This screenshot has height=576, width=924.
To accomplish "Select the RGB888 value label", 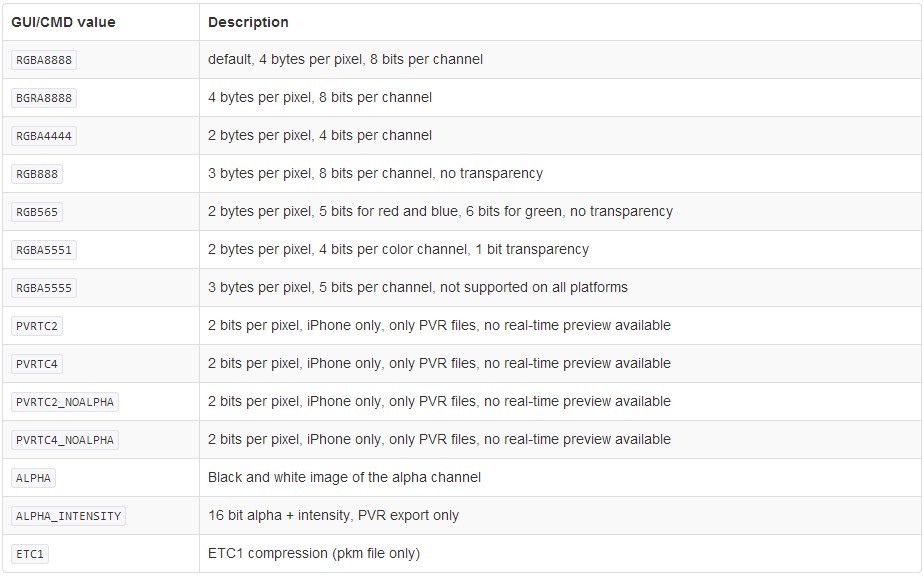I will pyautogui.click(x=38, y=174).
